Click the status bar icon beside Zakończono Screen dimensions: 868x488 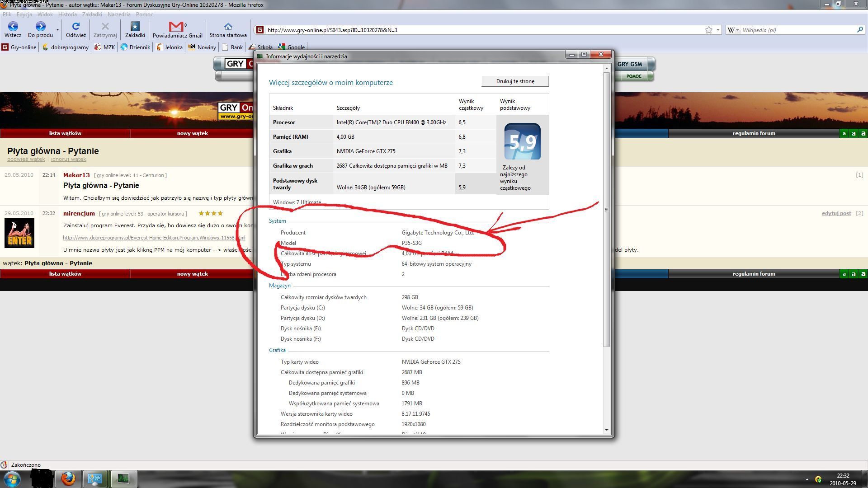tap(4, 465)
